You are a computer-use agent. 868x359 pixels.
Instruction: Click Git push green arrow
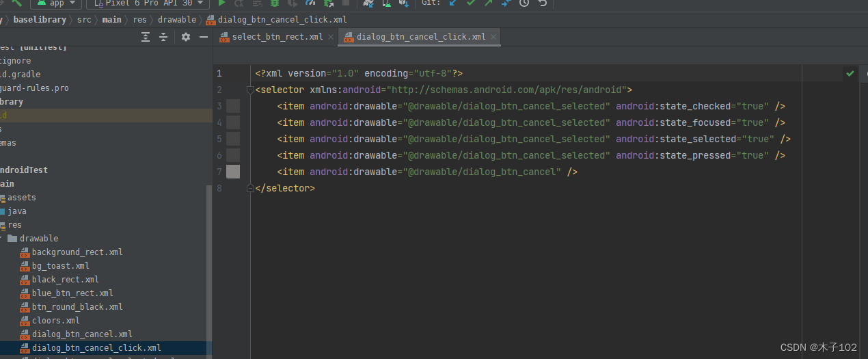pos(488,3)
